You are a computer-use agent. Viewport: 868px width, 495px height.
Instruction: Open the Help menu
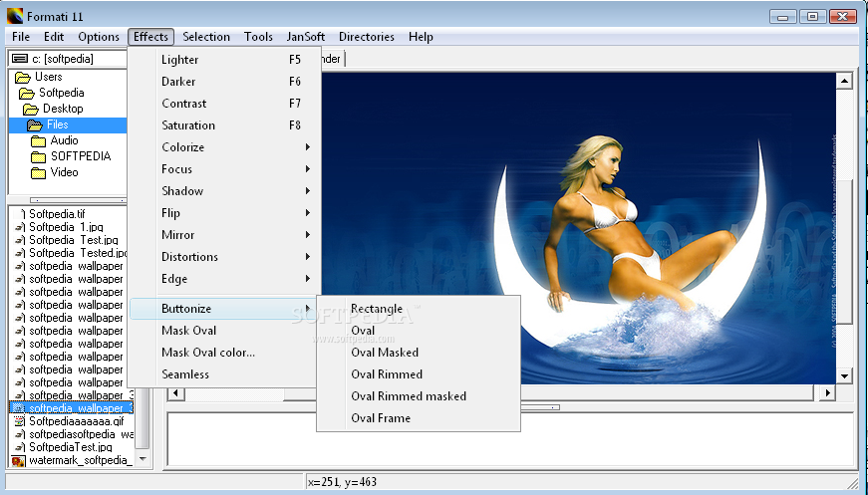tap(421, 37)
